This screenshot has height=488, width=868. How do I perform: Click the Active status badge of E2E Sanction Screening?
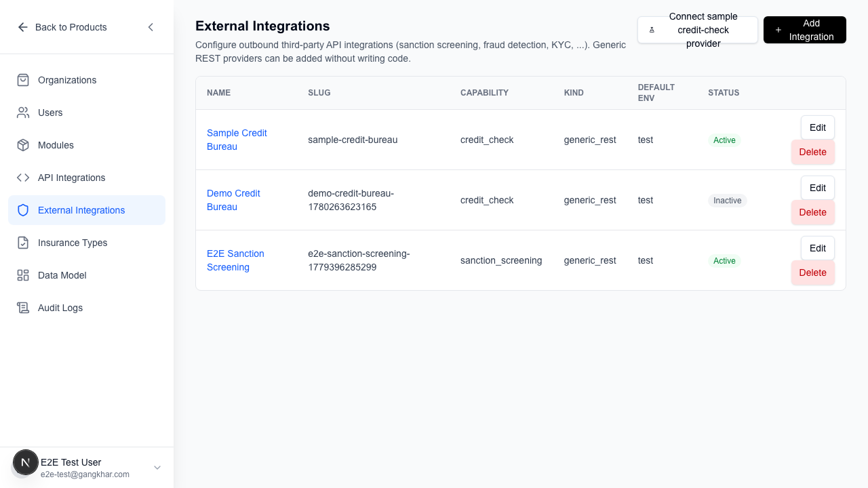coord(724,261)
